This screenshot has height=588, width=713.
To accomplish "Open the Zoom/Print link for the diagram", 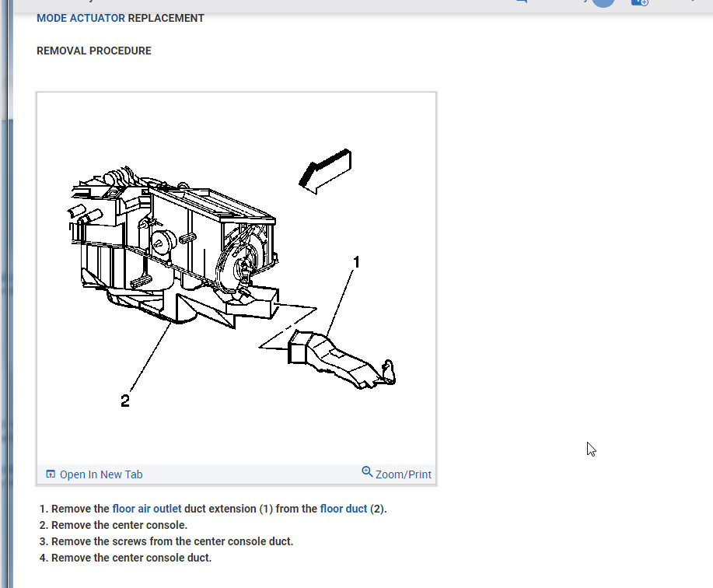I will coord(404,474).
